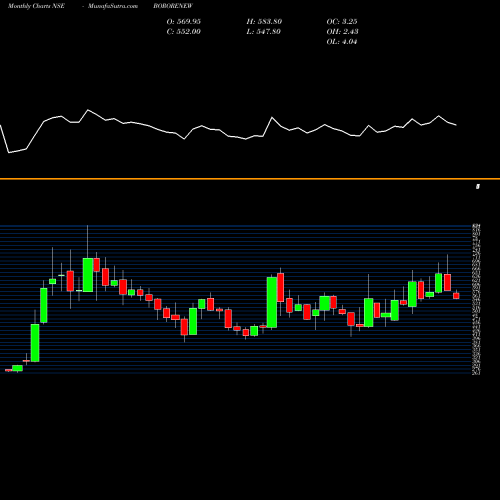Click the last red candle at chart's right end
This screenshot has width=500, height=500.
[456, 295]
